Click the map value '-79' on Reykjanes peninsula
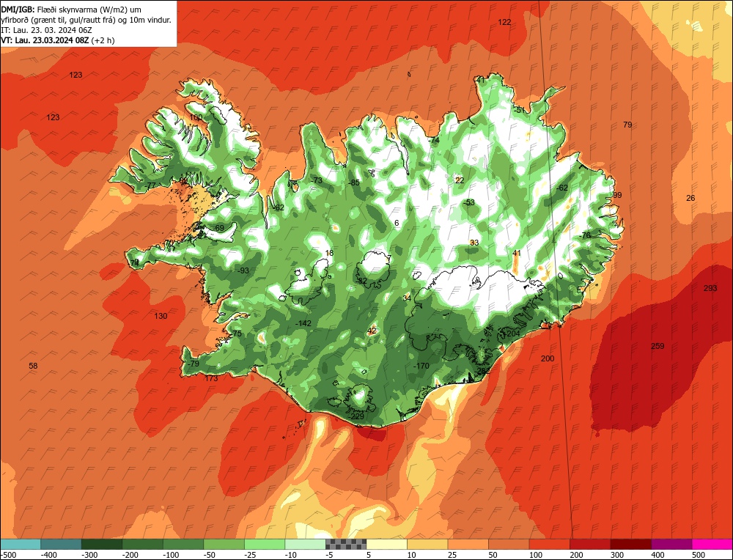This screenshot has height=560, width=733. (x=193, y=364)
